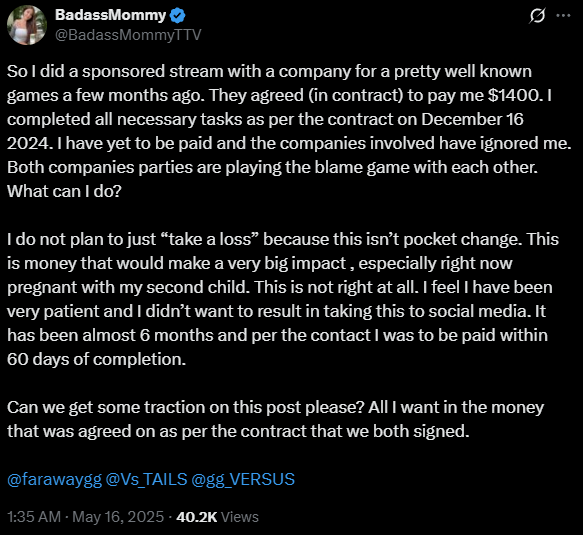Click the "blame game" sentence line
Image resolution: width=583 pixels, height=535 pixels.
click(x=273, y=167)
